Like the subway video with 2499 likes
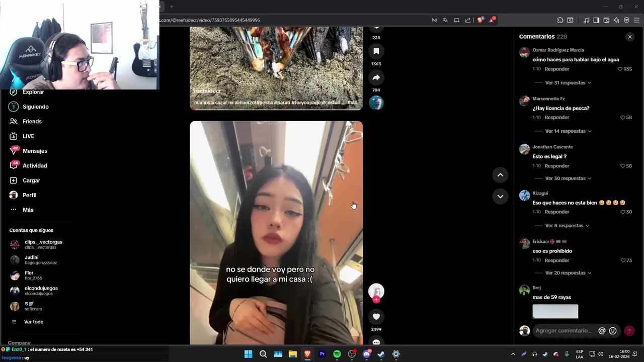 (376, 316)
